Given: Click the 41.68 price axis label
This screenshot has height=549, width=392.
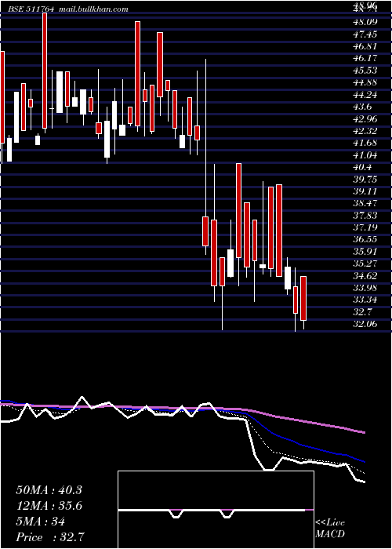Looking at the screenshot, I should tap(365, 144).
